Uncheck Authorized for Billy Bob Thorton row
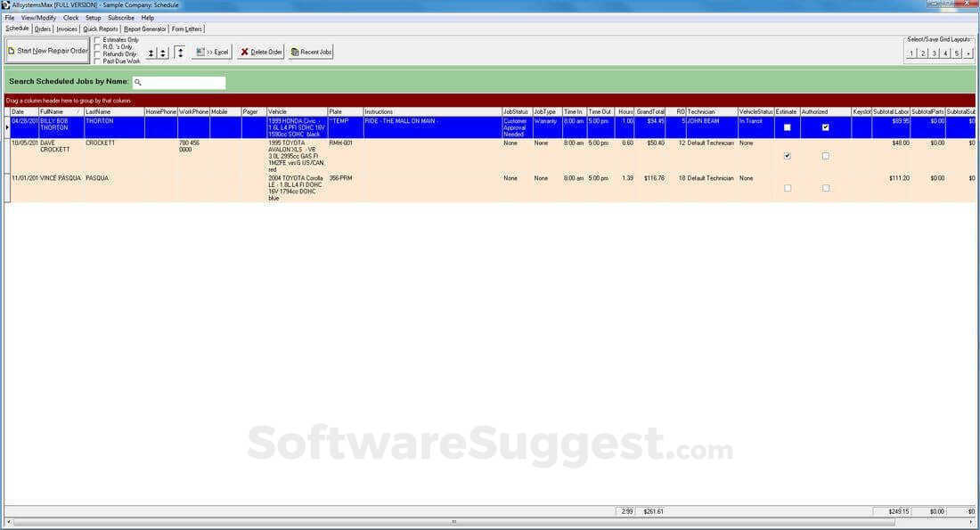 tap(826, 127)
